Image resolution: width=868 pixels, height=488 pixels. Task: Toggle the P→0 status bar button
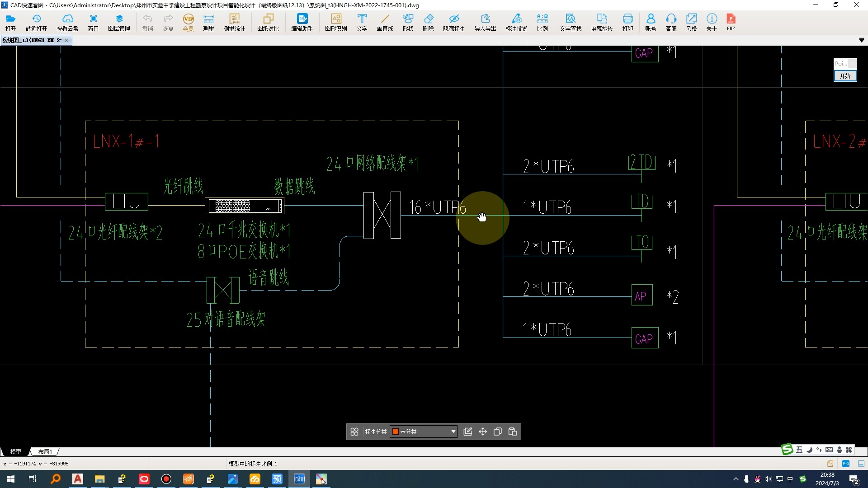846,464
